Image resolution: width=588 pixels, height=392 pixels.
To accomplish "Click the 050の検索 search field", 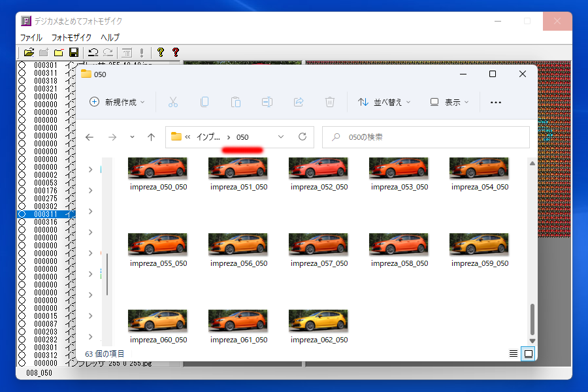I will [x=425, y=137].
